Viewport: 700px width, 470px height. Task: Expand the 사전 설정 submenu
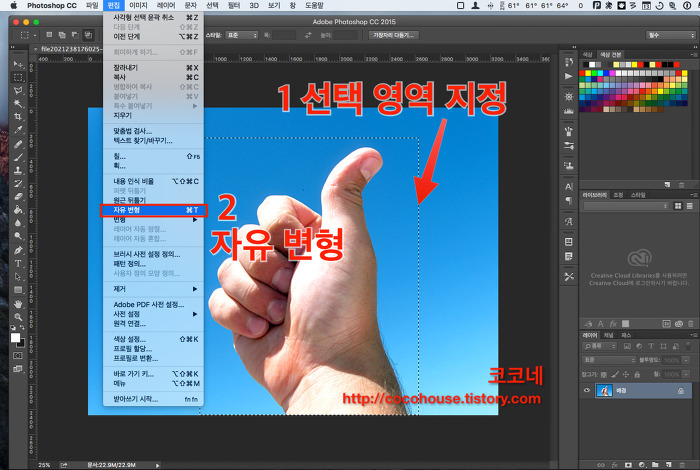click(153, 314)
